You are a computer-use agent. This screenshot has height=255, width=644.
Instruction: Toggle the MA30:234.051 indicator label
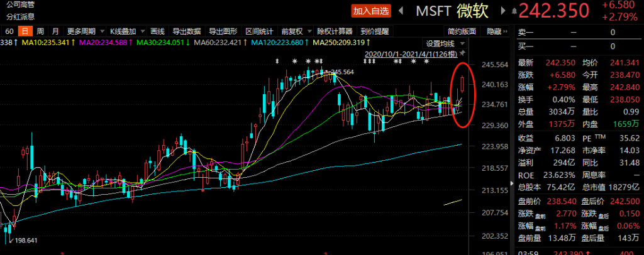tap(163, 42)
